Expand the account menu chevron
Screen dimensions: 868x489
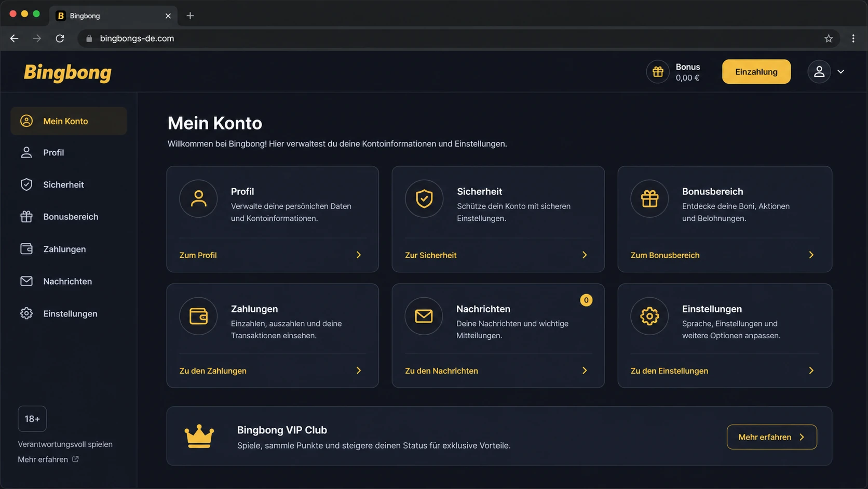841,72
